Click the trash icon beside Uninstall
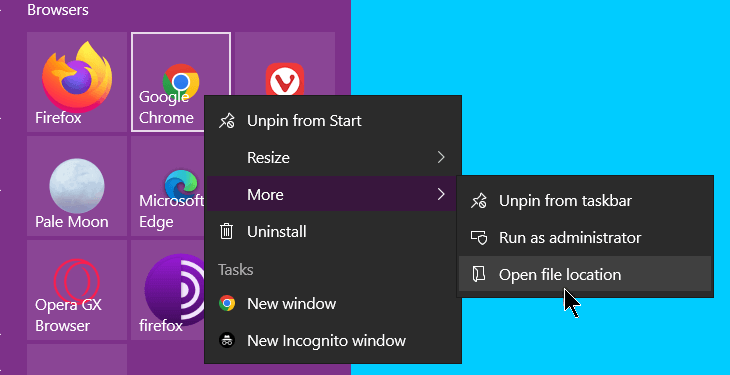Image resolution: width=730 pixels, height=375 pixels. (227, 232)
